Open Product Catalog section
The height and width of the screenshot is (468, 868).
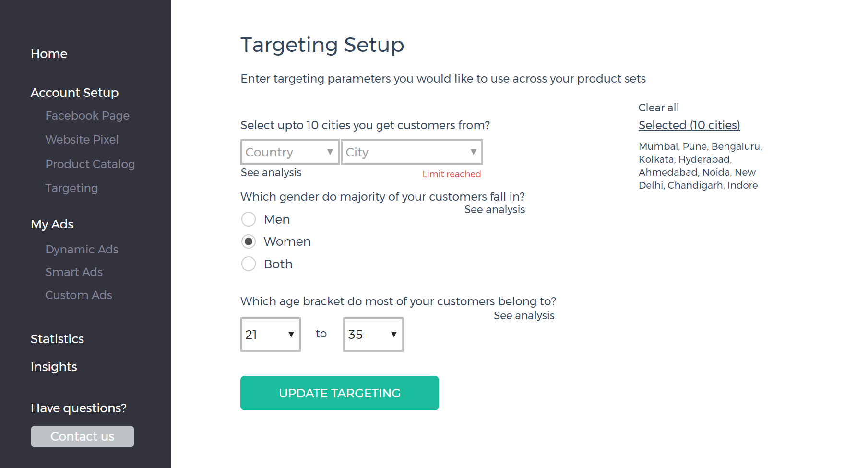[x=90, y=164]
